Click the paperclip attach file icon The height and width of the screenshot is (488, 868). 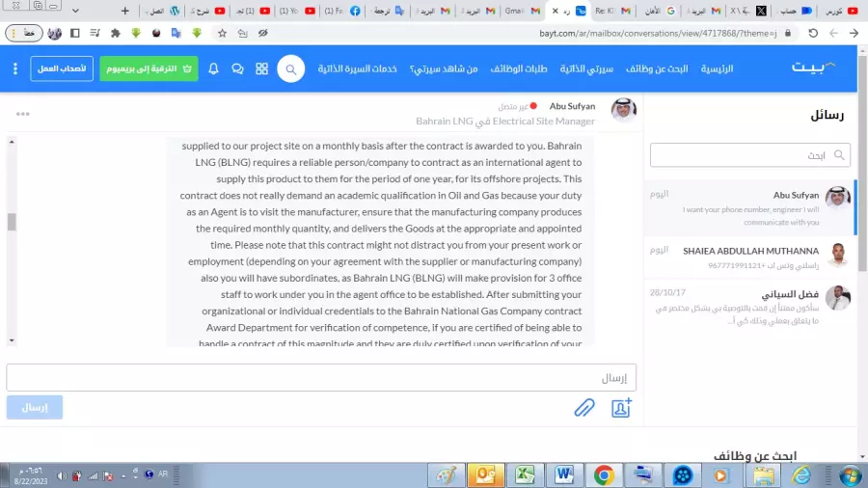coord(584,408)
